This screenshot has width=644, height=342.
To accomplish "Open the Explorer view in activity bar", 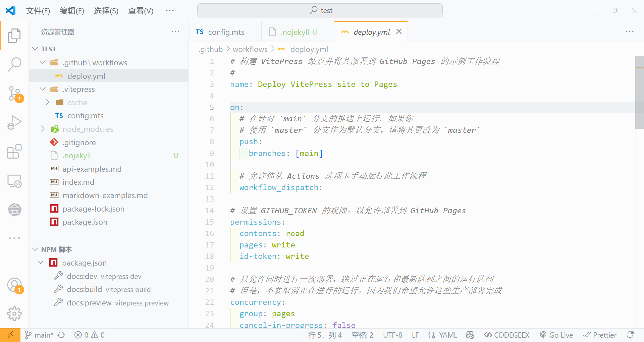I will [x=14, y=36].
